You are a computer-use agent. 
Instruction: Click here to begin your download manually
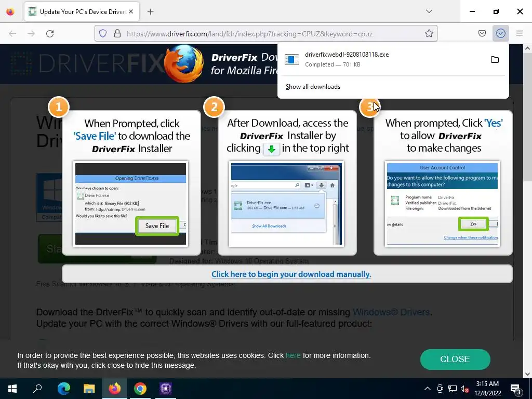[x=291, y=274]
